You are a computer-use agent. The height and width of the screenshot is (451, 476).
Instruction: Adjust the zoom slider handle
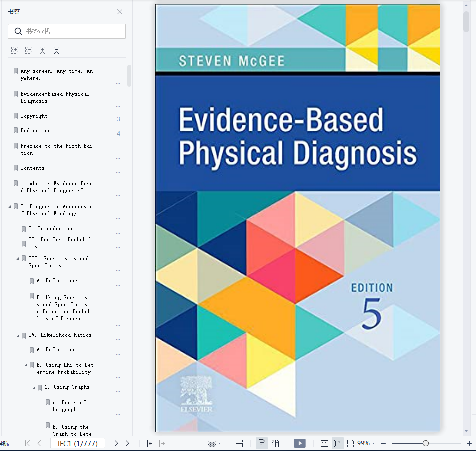point(426,443)
